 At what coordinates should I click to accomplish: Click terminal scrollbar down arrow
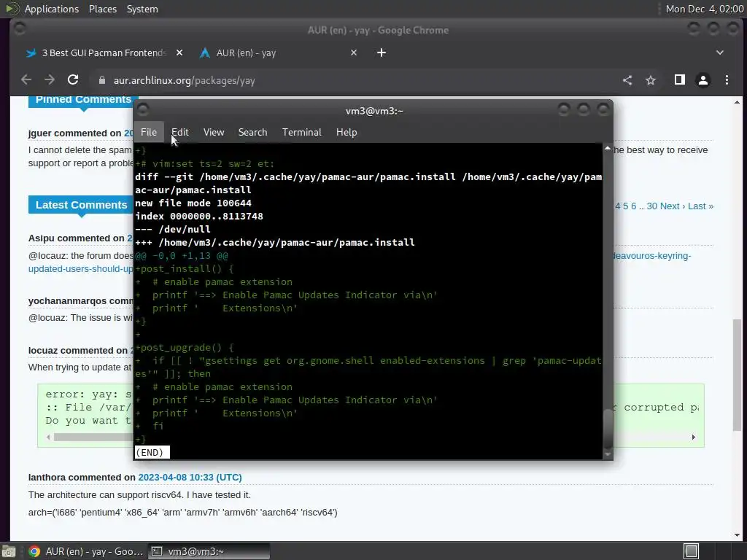point(608,455)
